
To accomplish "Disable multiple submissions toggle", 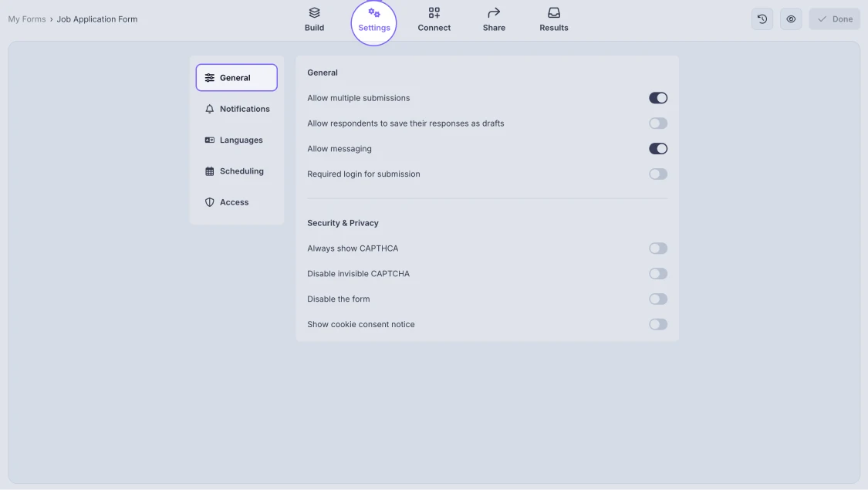I will [x=658, y=97].
